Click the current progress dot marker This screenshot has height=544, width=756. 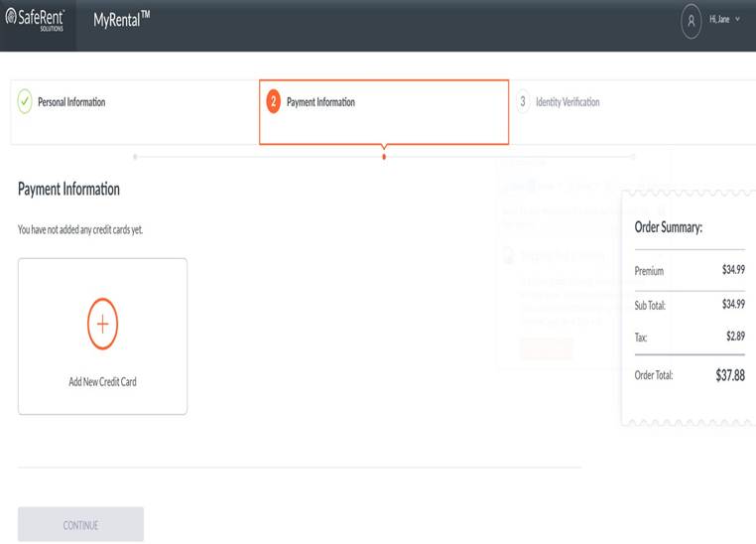[x=384, y=157]
